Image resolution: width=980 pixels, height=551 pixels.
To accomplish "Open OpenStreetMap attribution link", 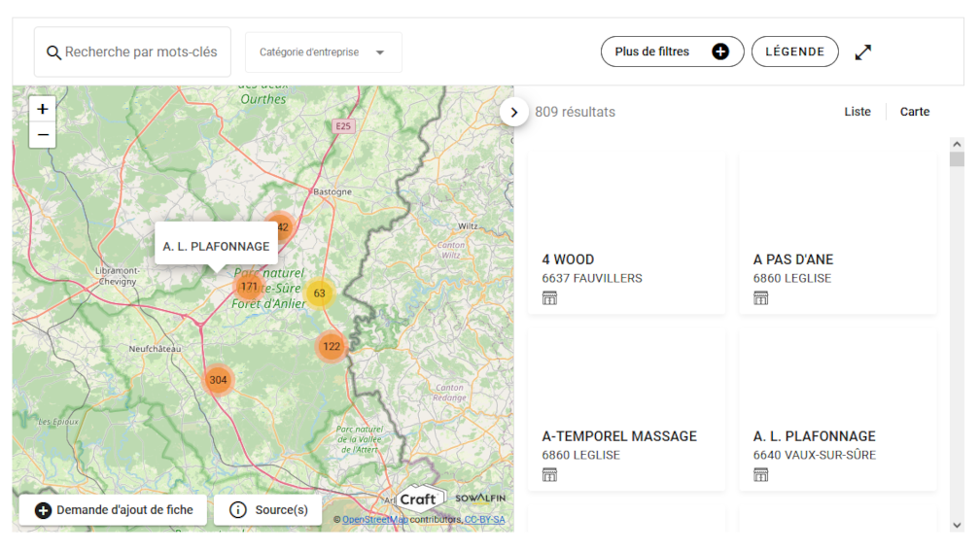I will (375, 520).
